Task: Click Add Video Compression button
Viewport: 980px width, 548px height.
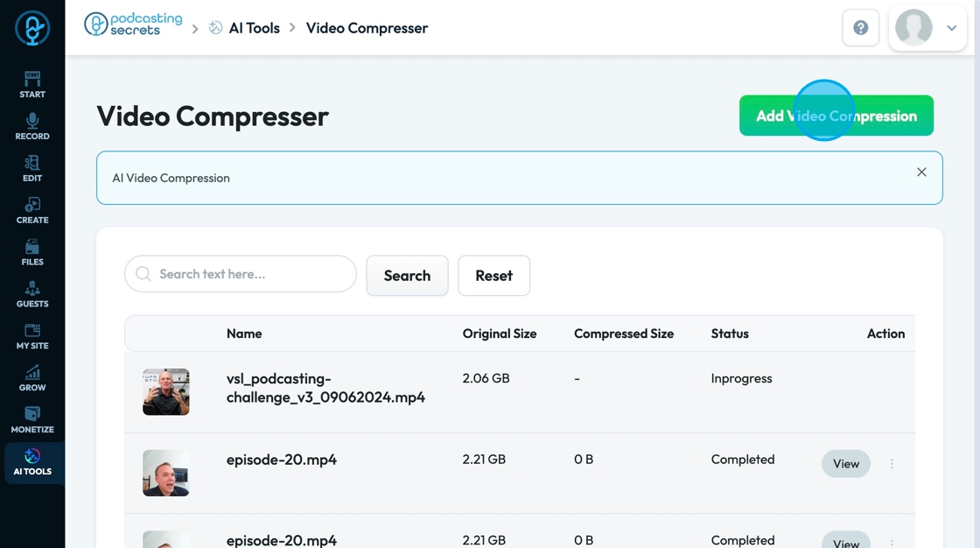Action: 836,116
